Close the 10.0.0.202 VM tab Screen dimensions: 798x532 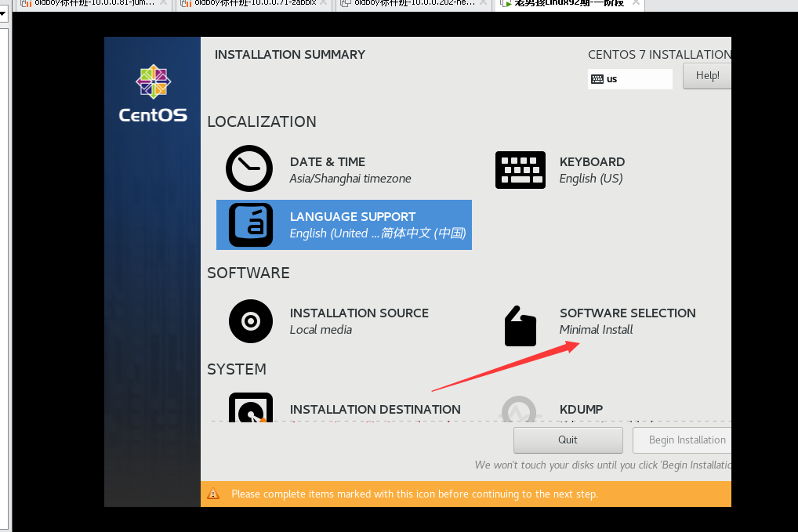[x=483, y=3]
